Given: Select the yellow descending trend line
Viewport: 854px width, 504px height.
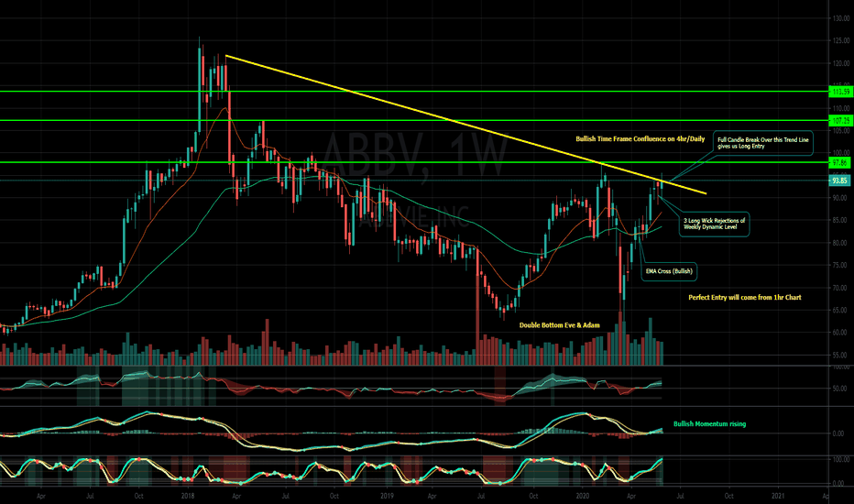Looking at the screenshot, I should [x=465, y=125].
